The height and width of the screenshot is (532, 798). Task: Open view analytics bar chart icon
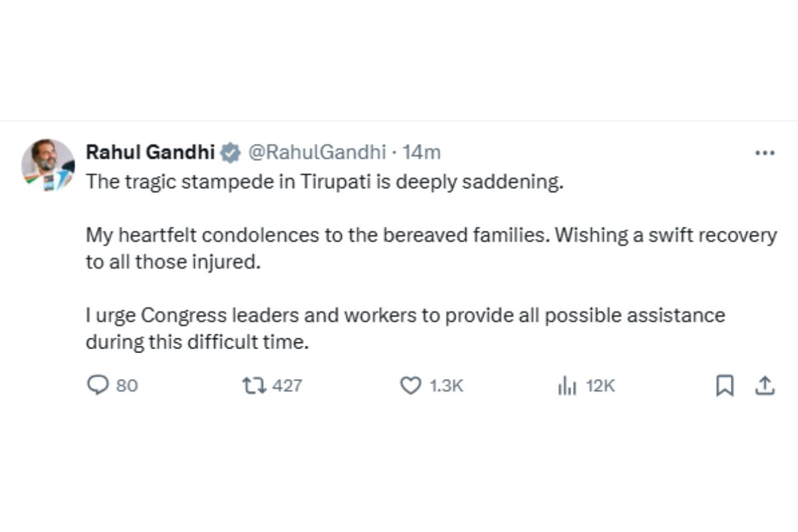566,386
